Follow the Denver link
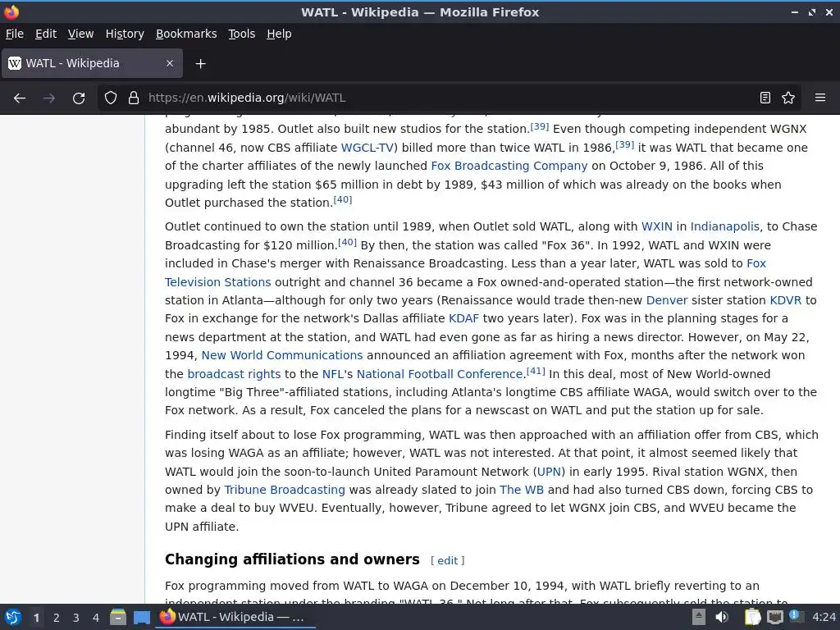Viewport: 840px width, 630px height. 666,300
